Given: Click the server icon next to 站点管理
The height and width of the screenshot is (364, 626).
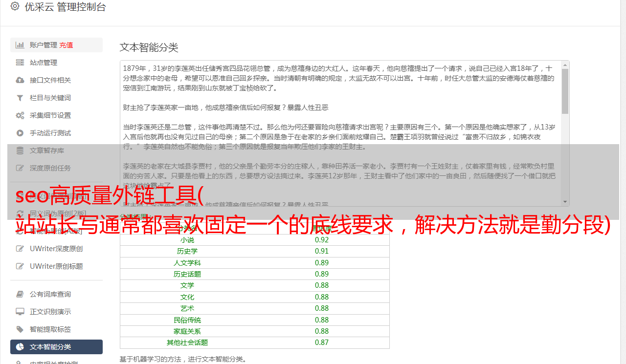Looking at the screenshot, I should click(20, 63).
